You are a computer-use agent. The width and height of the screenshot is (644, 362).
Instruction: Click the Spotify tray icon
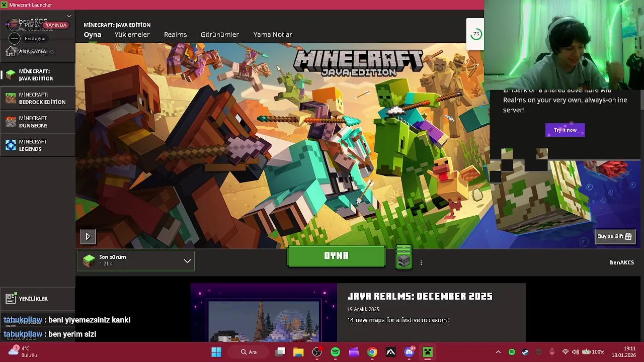[512, 352]
